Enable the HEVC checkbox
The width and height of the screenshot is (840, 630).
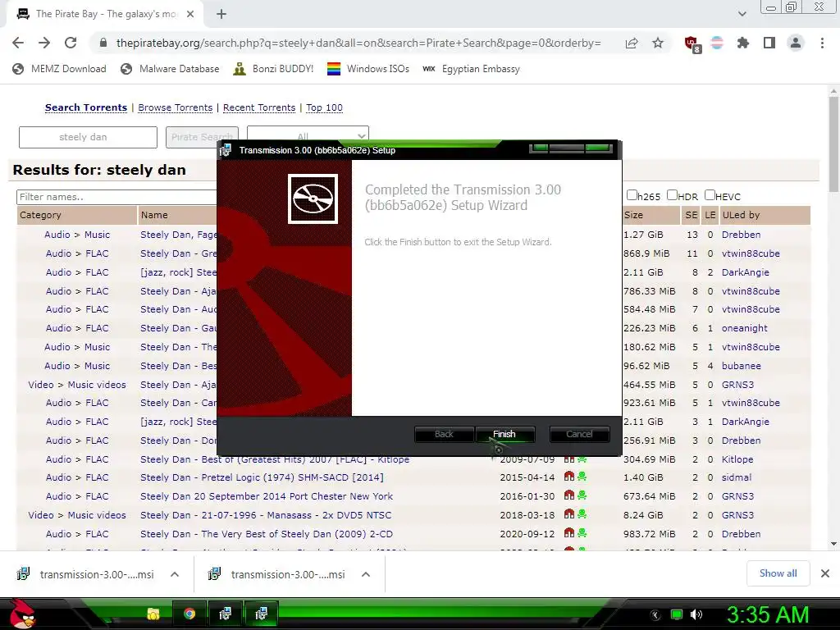coord(710,195)
